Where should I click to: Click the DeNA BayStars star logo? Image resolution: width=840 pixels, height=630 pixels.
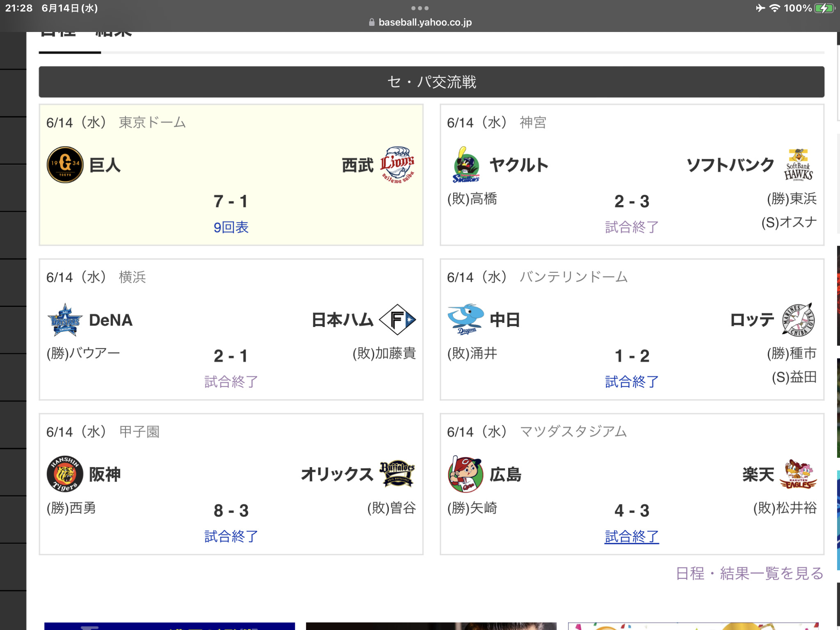click(x=65, y=320)
